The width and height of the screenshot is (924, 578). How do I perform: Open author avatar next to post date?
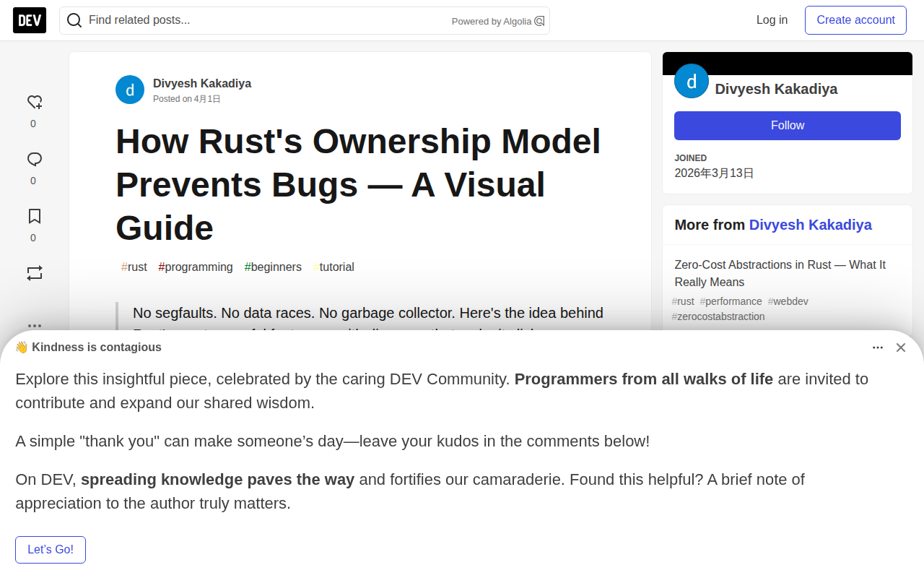pos(130,90)
